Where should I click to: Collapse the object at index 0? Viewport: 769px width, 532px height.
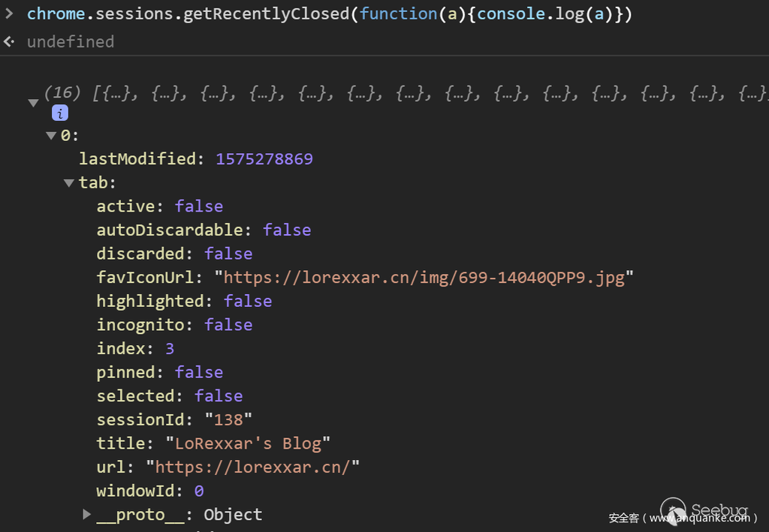coord(51,136)
